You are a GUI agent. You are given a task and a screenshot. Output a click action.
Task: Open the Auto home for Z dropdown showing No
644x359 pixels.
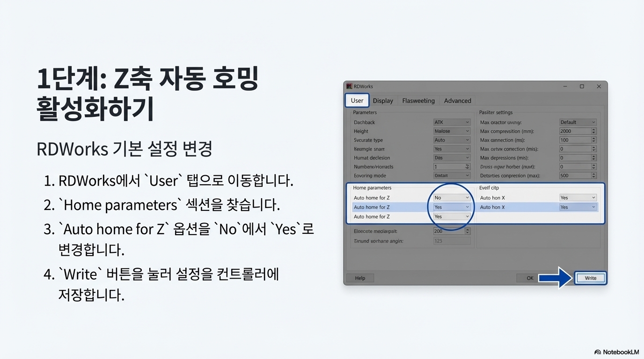coord(452,198)
